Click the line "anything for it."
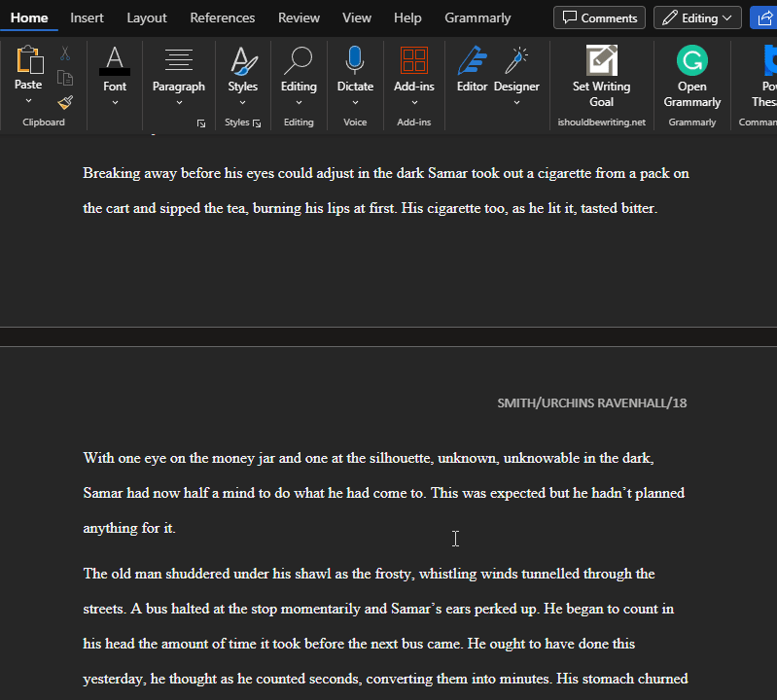Image resolution: width=777 pixels, height=700 pixels. coord(129,528)
